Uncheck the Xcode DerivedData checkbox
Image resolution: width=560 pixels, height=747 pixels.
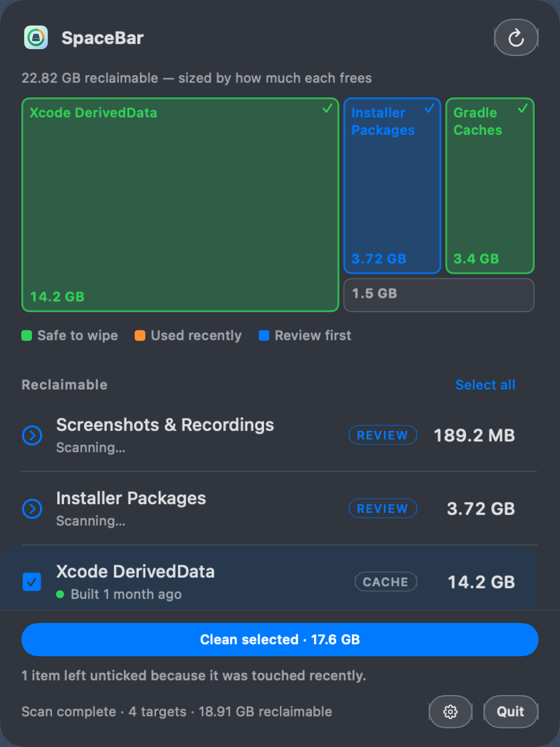pyautogui.click(x=32, y=582)
